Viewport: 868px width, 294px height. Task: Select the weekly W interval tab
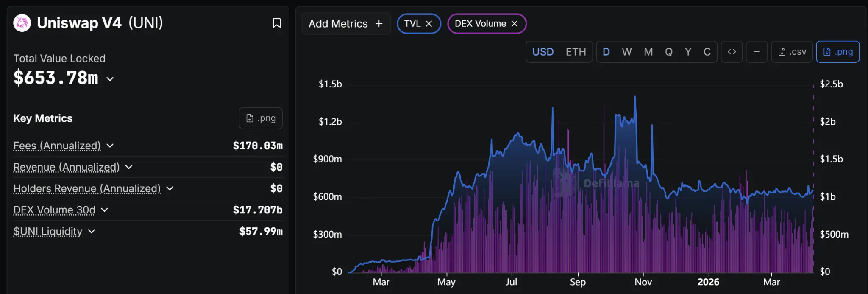tap(626, 52)
